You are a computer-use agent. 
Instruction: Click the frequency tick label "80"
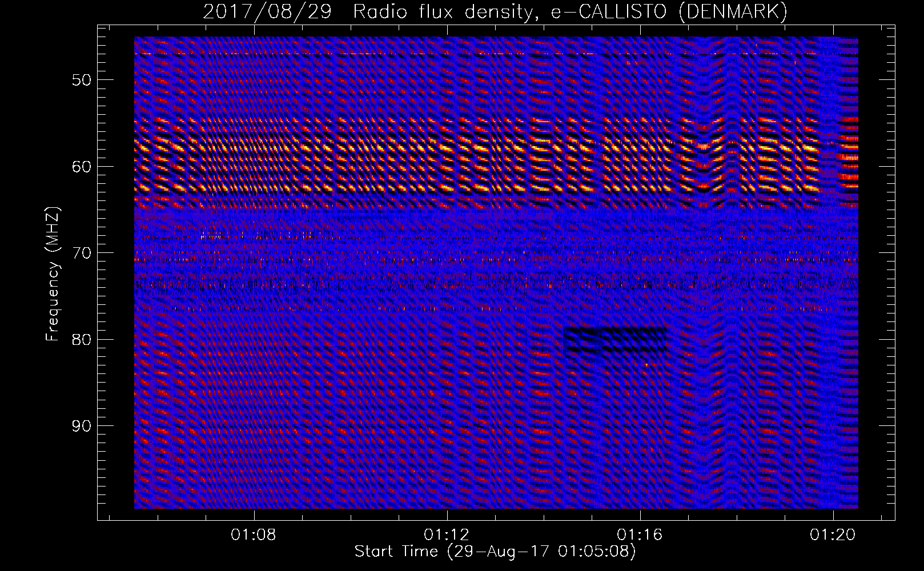[x=82, y=339]
